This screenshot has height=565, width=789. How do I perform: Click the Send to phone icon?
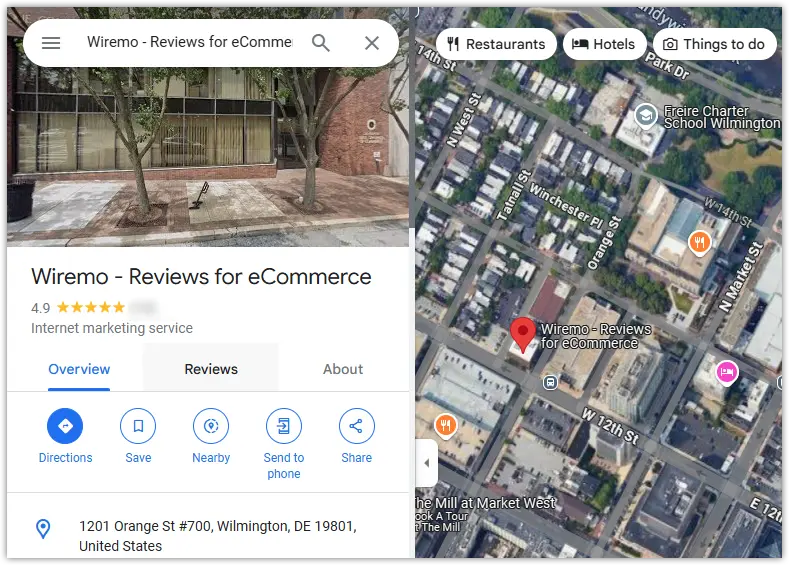284,426
